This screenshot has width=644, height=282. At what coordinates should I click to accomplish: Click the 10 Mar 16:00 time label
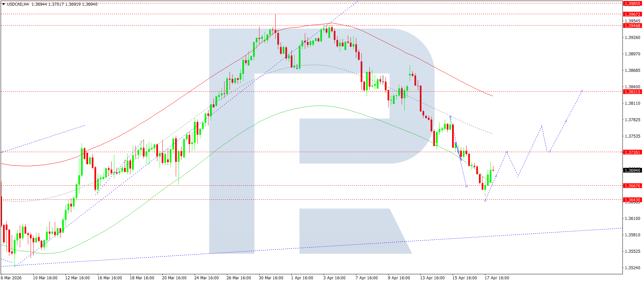[x=45, y=278]
